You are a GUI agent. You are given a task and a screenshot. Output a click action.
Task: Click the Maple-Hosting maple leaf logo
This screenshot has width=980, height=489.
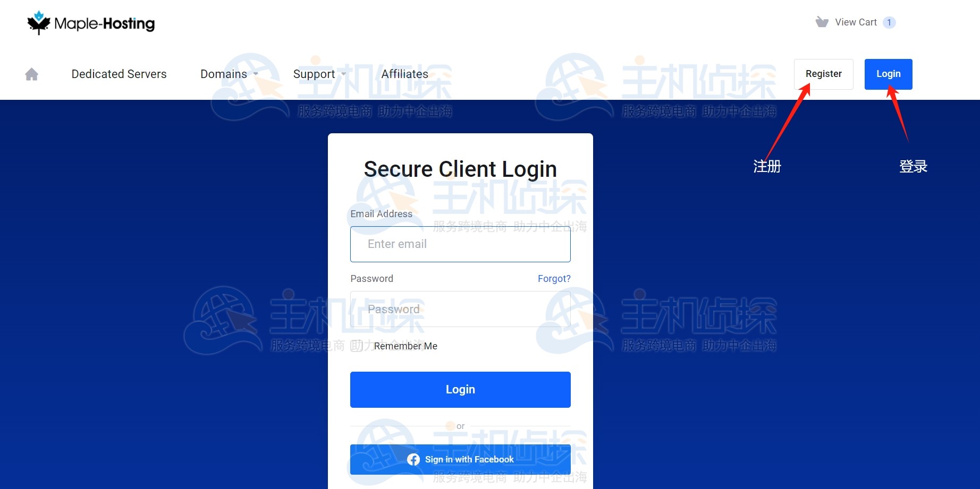click(x=39, y=23)
